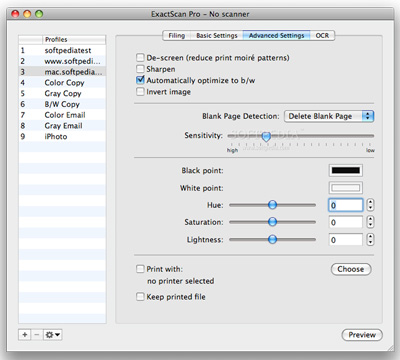The width and height of the screenshot is (400, 360).
Task: Toggle the Sharpen checkbox
Action: point(140,69)
